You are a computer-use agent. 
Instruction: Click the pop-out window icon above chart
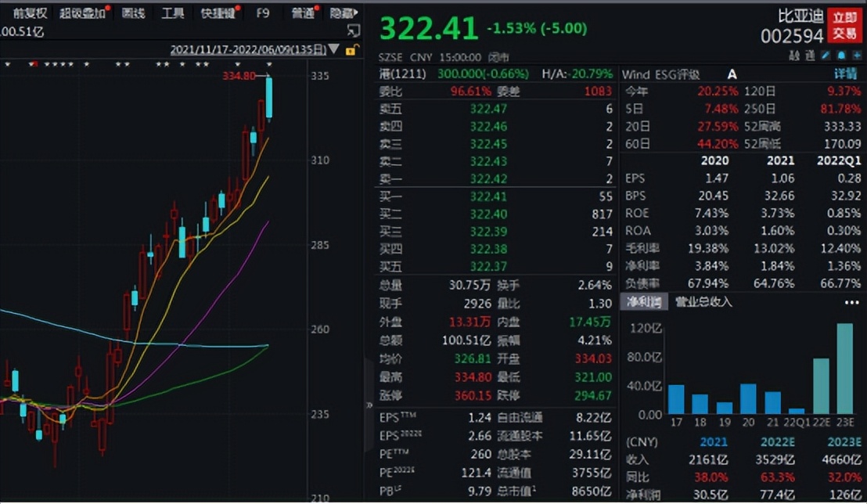pyautogui.click(x=354, y=31)
